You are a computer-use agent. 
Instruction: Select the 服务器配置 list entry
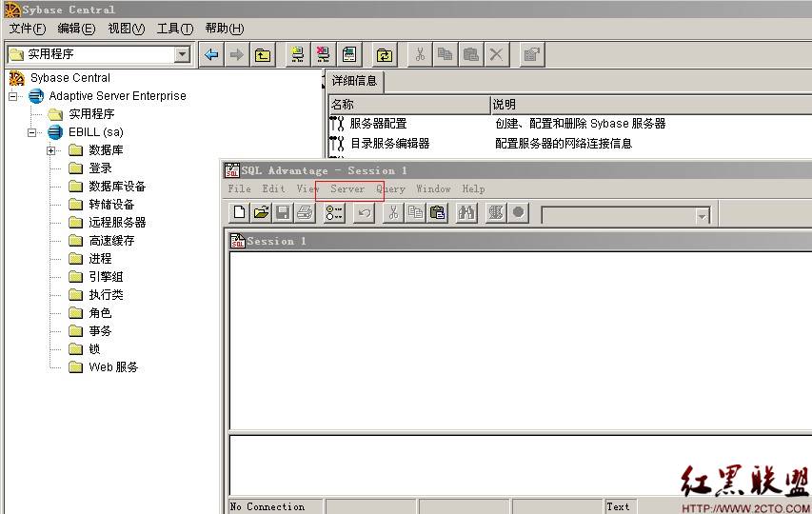coord(378,124)
